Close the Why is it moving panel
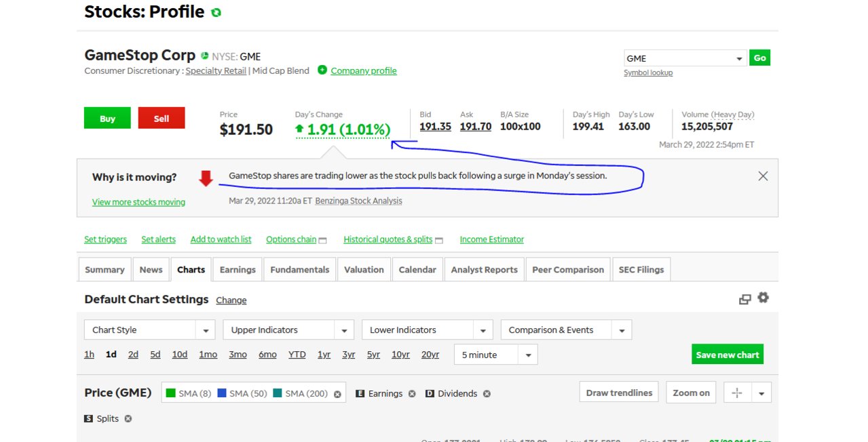 coord(763,176)
